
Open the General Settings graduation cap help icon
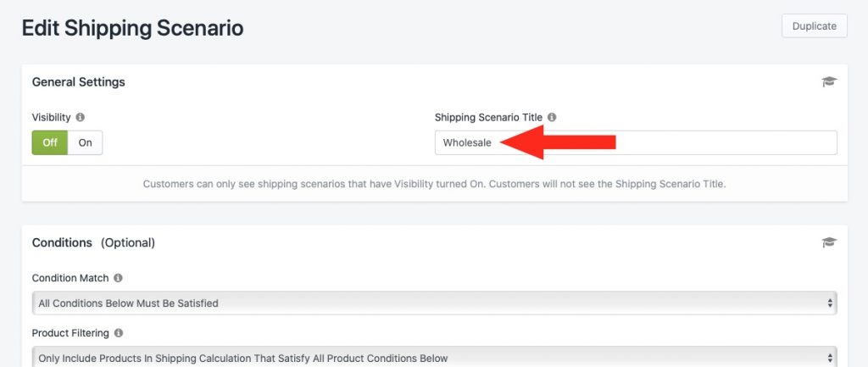coord(829,82)
